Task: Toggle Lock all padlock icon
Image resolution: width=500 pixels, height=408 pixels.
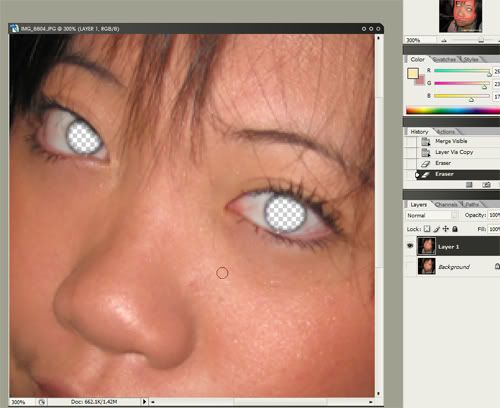Action: coord(455,229)
